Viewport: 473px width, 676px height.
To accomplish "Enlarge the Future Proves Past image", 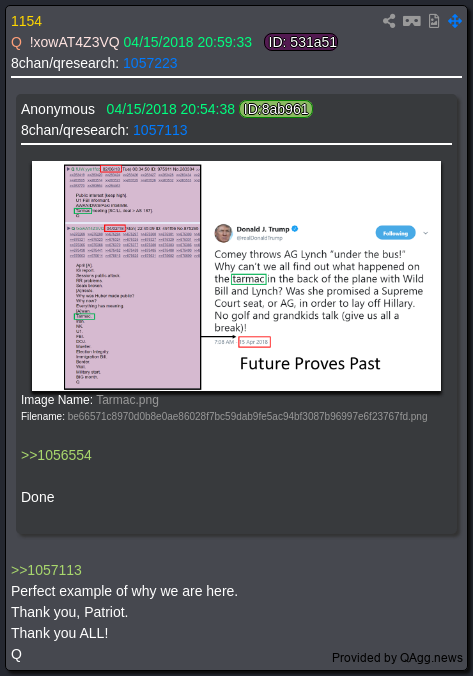I will (236, 276).
